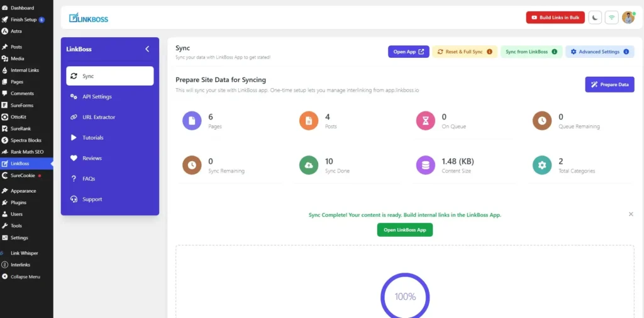Image resolution: width=644 pixels, height=318 pixels.
Task: Open SureRank in WordPress menu
Action: click(x=26, y=128)
